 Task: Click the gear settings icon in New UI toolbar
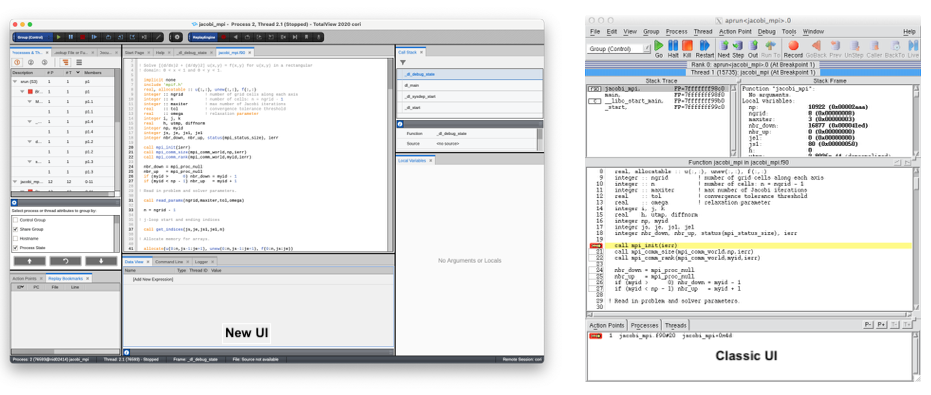coord(176,37)
